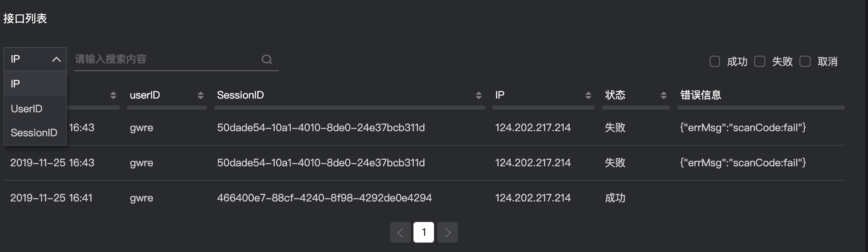
Task: Enable the 失败 checkbox filter
Action: coord(760,61)
